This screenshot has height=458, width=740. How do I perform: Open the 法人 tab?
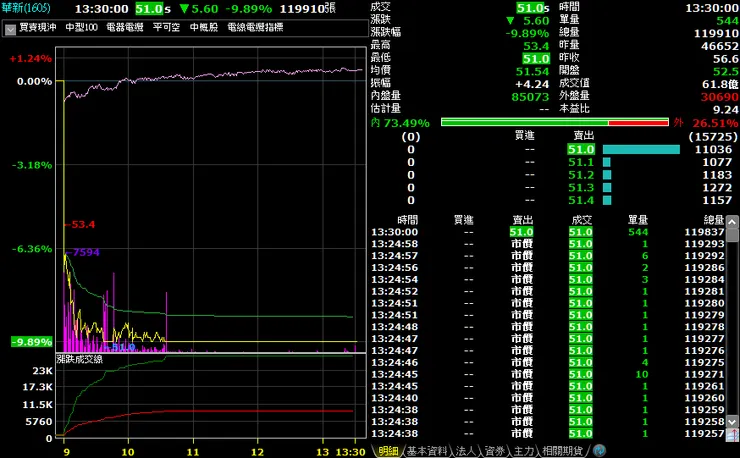click(x=465, y=451)
